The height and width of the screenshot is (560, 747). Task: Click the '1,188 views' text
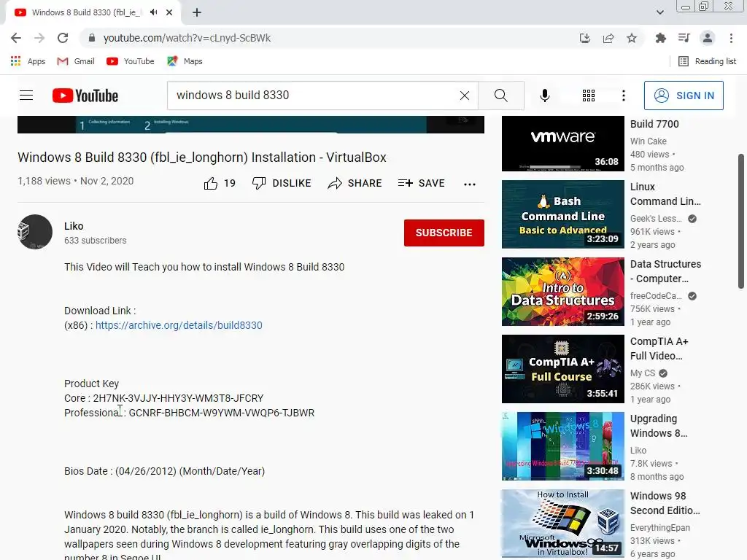pos(44,181)
